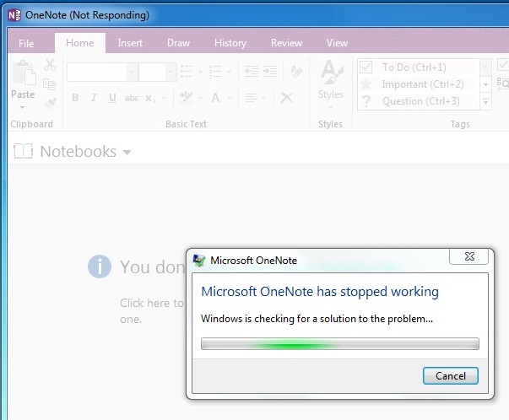Screen dimensions: 509x420
Task: Switch to the Home tab
Action: click(x=80, y=43)
